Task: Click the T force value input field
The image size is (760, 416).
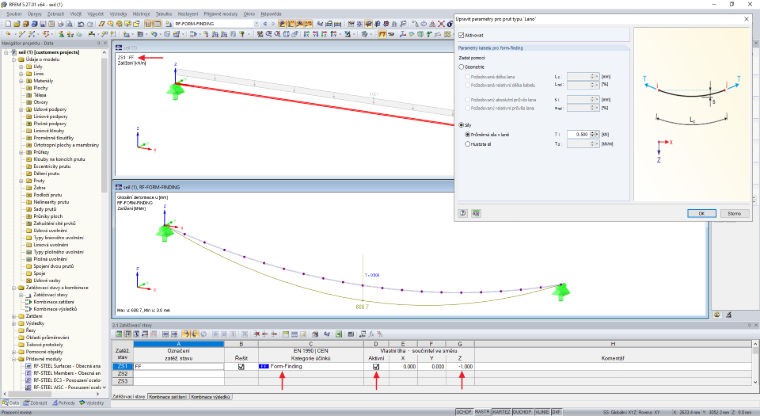Action: pos(578,134)
